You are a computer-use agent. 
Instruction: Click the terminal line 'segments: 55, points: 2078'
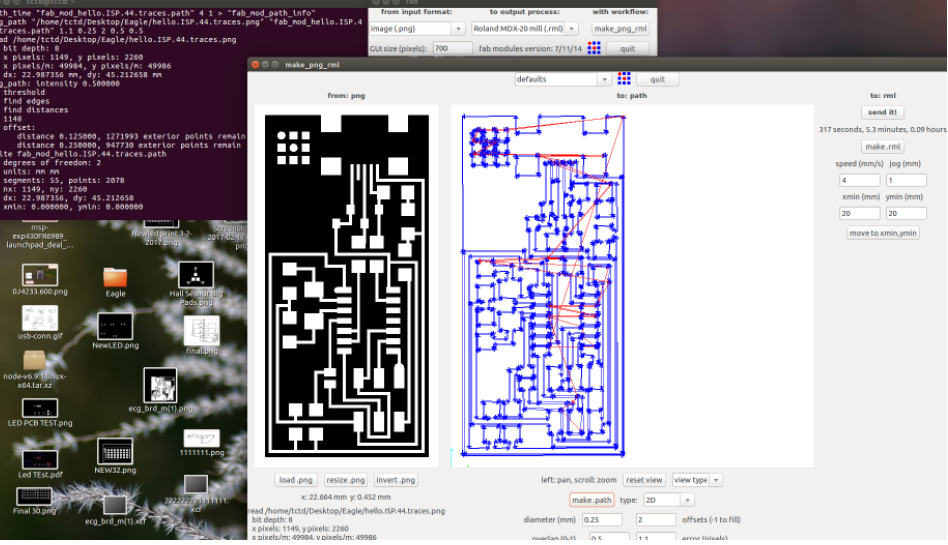point(62,180)
